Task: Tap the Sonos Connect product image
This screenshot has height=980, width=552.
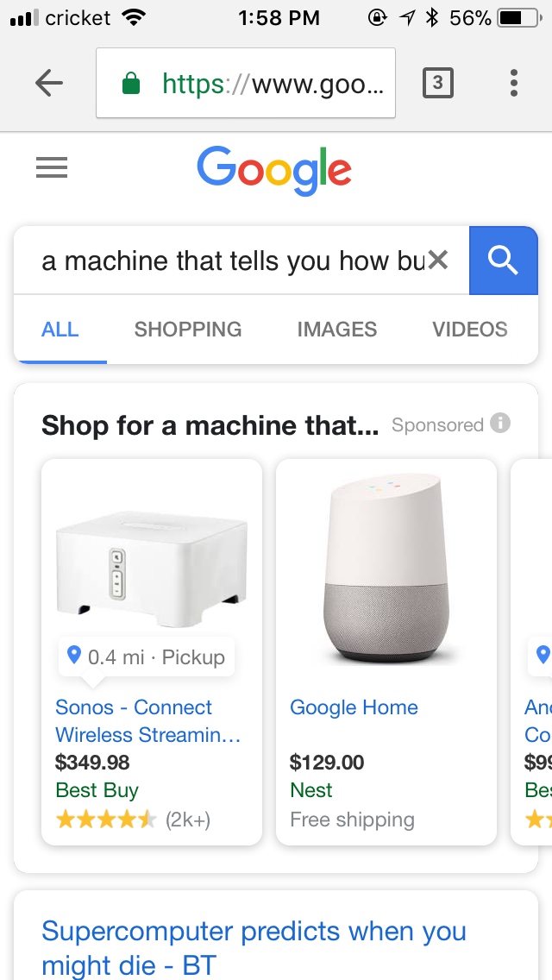Action: [151, 569]
